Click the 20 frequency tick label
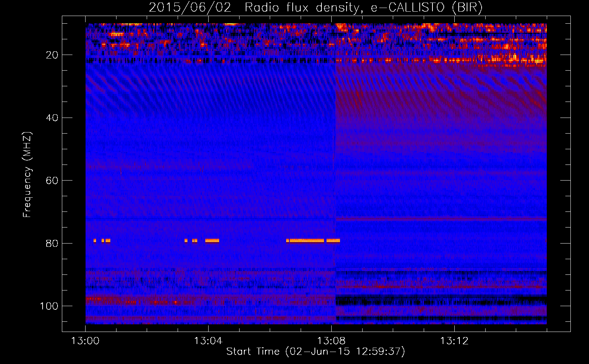 coord(52,55)
